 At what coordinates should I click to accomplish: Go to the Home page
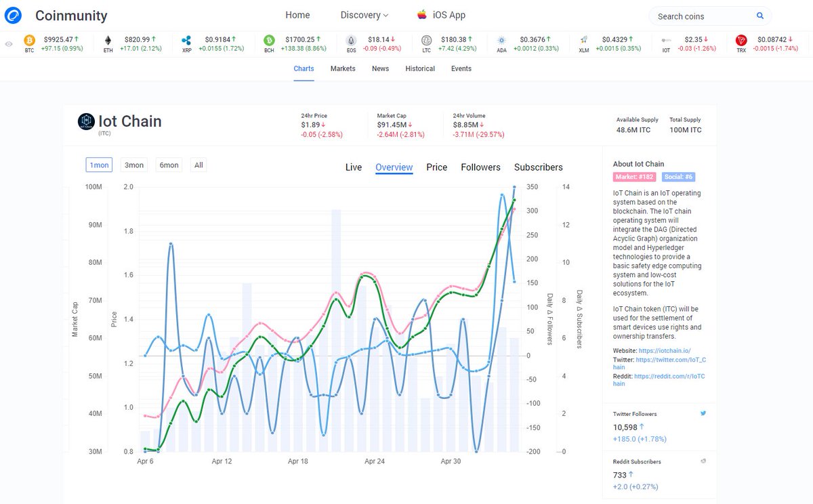[x=297, y=15]
